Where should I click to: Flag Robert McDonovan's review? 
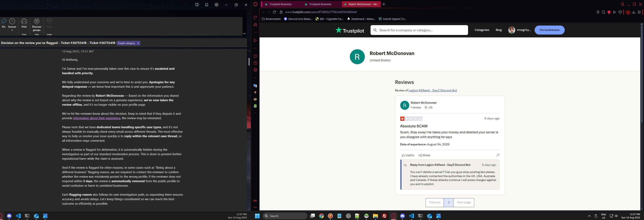pyautogui.click(x=498, y=155)
